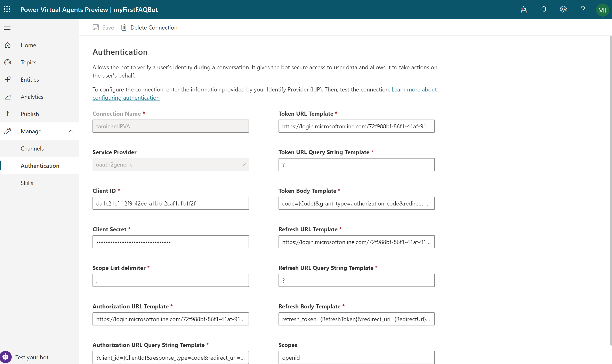
Task: Collapse the Manage section chevron
Action: tap(71, 131)
